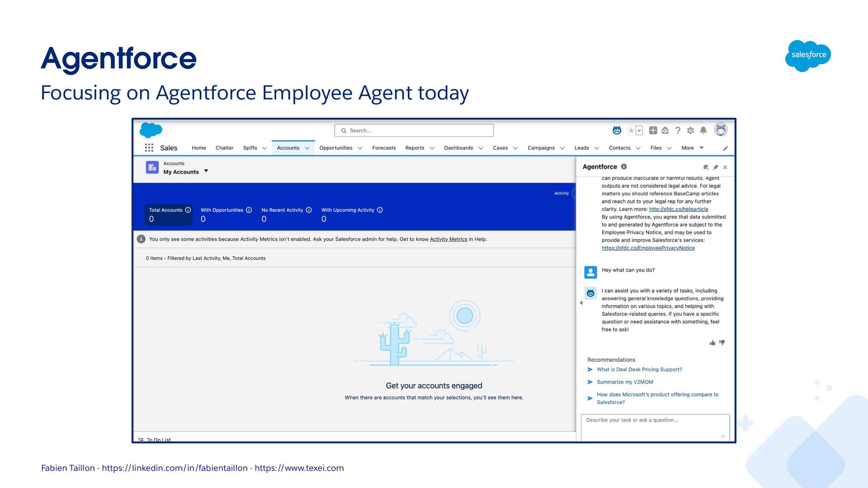868x488 pixels.
Task: Expand the Opportunities tab chevron
Action: tap(360, 148)
